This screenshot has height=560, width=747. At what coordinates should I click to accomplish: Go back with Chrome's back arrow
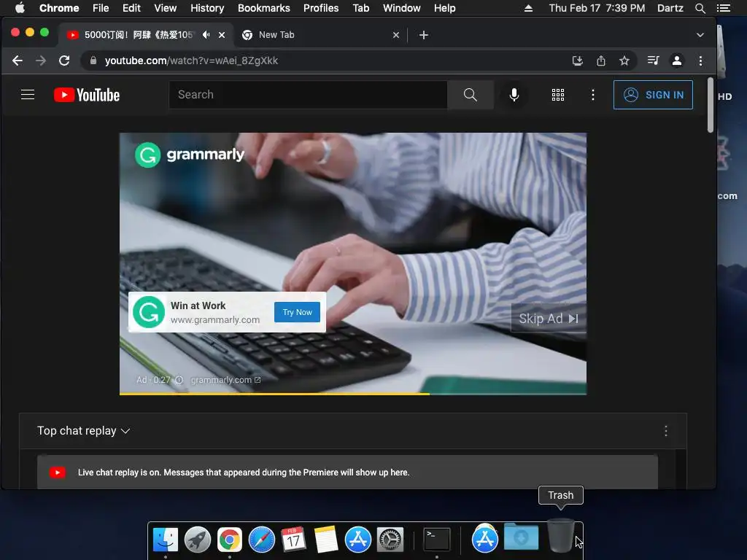coord(18,61)
